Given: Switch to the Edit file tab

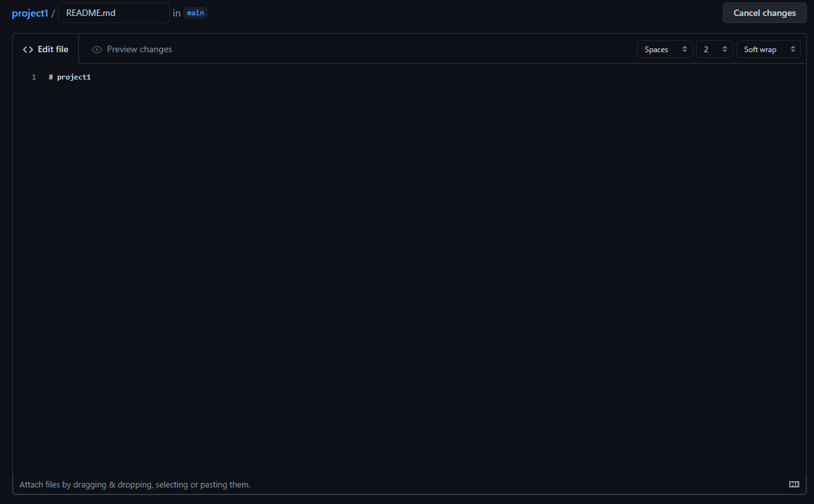Looking at the screenshot, I should [x=45, y=49].
